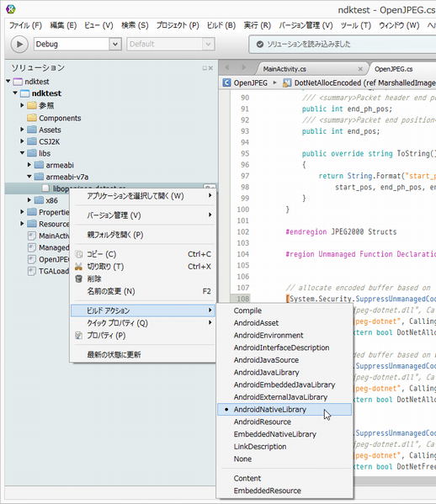
Task: Switch to the OpenJPEG.cs tab
Action: tap(394, 69)
